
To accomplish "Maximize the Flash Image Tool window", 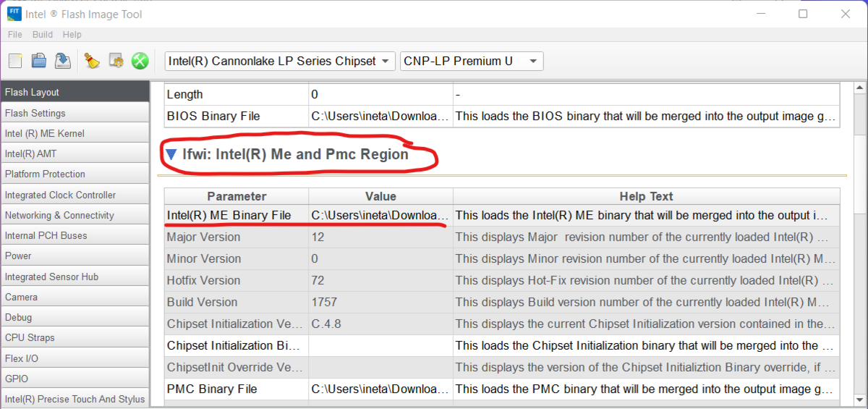I will tap(803, 14).
